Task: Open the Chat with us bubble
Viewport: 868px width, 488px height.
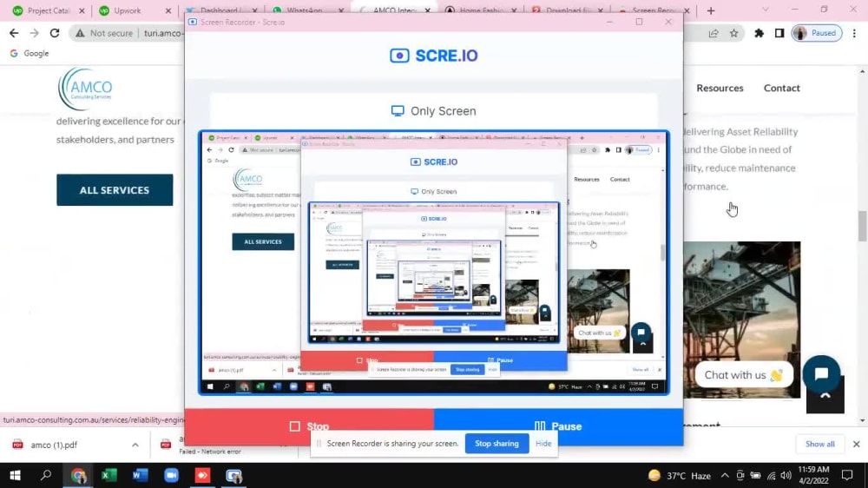Action: 744,375
